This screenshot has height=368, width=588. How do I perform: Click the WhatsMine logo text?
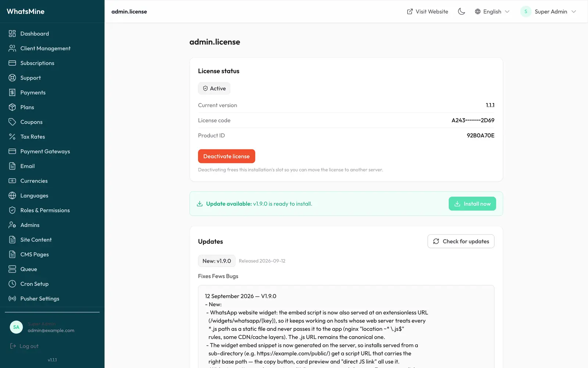(x=25, y=11)
